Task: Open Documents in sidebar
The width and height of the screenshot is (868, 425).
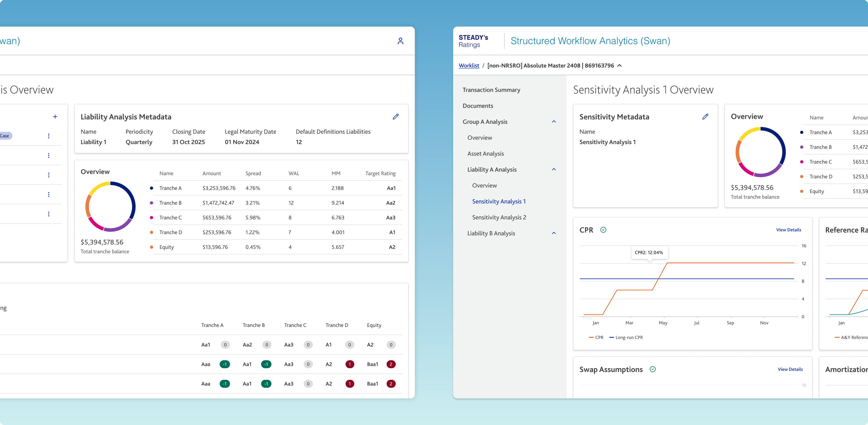Action: 478,106
